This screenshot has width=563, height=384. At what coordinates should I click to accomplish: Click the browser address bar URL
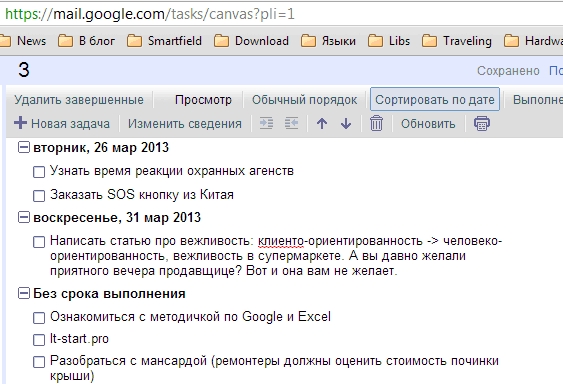click(x=150, y=14)
